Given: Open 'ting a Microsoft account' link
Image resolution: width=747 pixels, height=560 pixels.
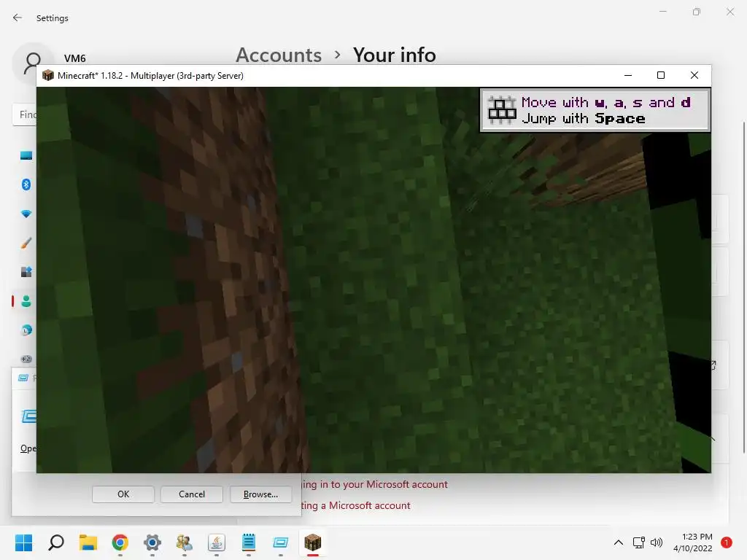Looking at the screenshot, I should coord(356,505).
